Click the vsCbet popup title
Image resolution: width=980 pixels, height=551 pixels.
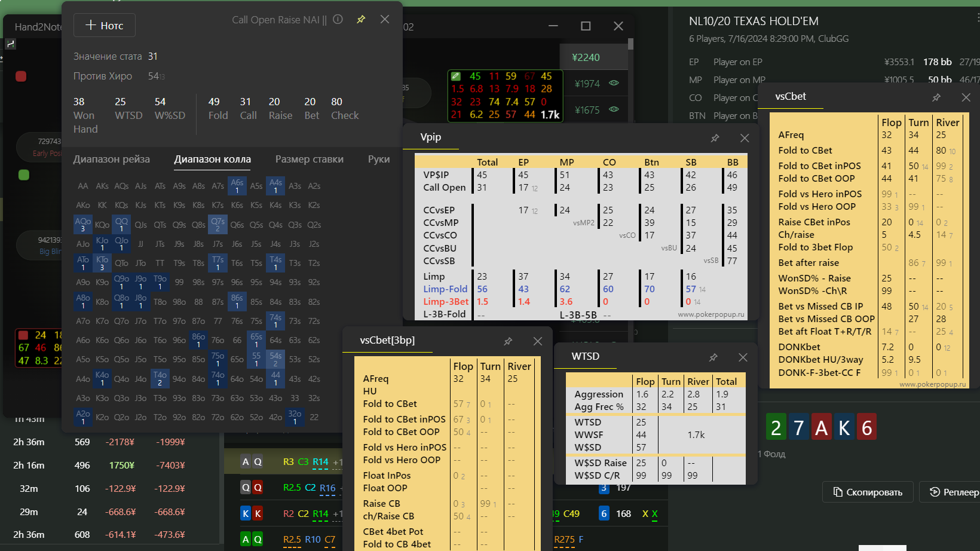pos(791,96)
